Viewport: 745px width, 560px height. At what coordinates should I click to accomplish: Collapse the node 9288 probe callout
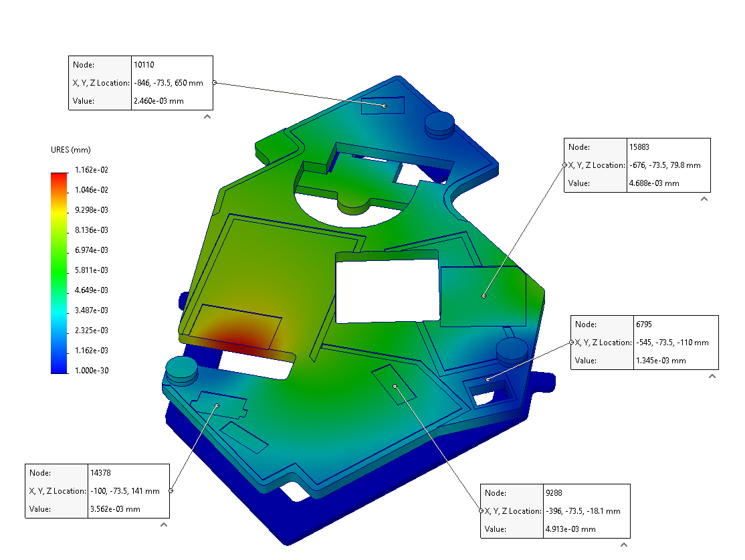click(624, 545)
